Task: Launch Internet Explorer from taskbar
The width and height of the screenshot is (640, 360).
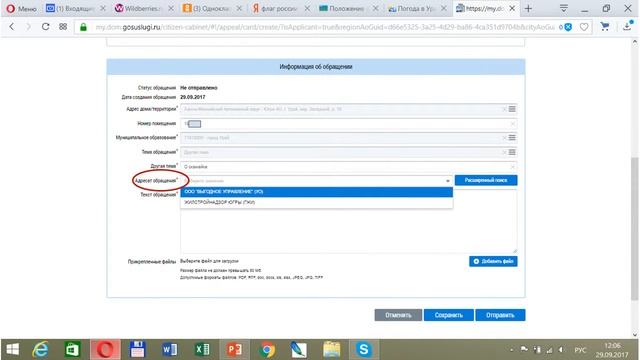Action: click(40, 350)
